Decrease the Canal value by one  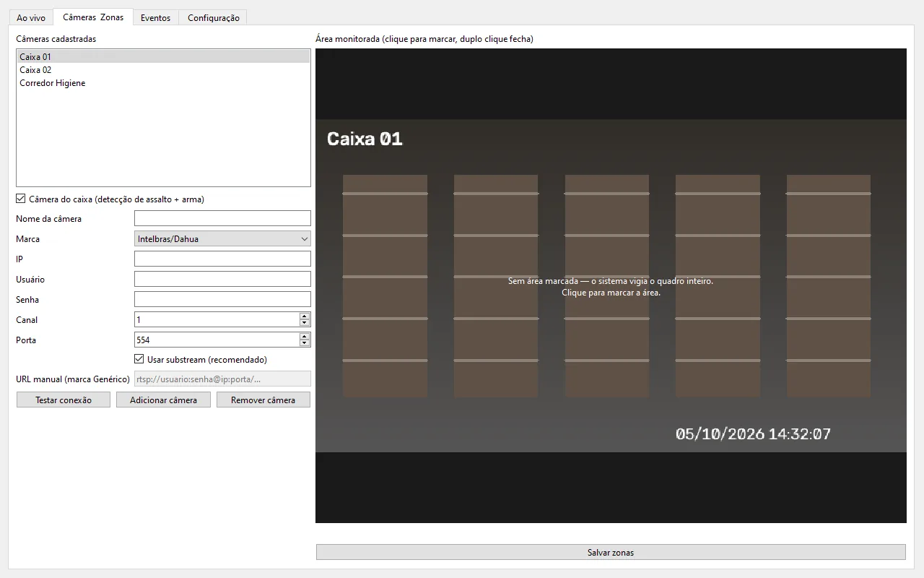(x=305, y=323)
